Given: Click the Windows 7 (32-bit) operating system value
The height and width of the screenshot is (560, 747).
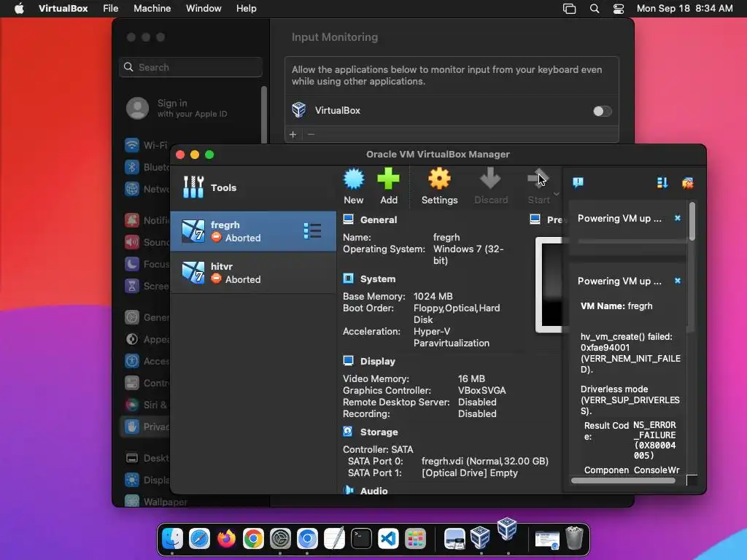Looking at the screenshot, I should pyautogui.click(x=468, y=254).
